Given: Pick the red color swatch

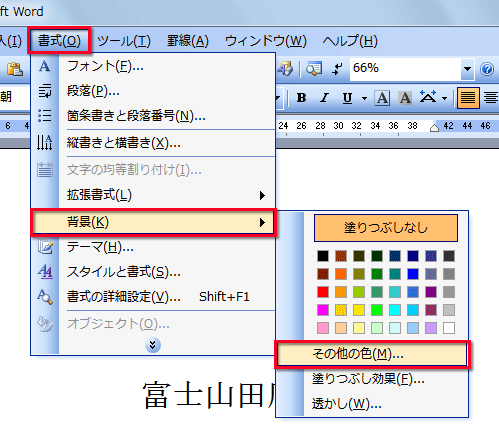Looking at the screenshot, I should point(323,292).
